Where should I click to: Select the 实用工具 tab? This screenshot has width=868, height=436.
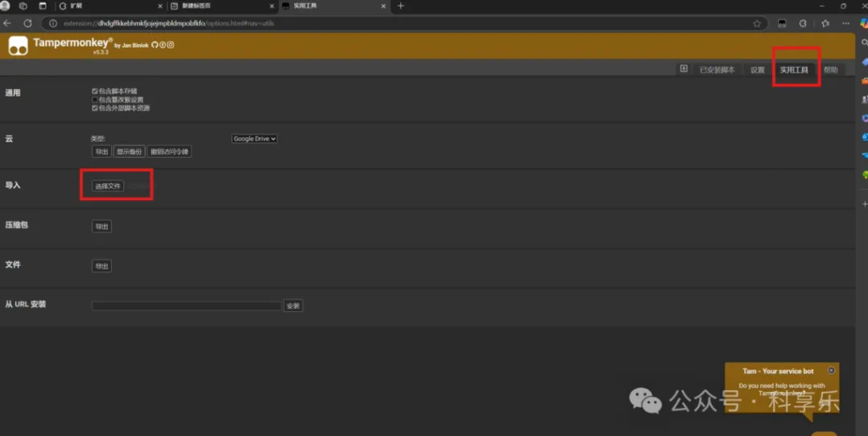click(793, 70)
